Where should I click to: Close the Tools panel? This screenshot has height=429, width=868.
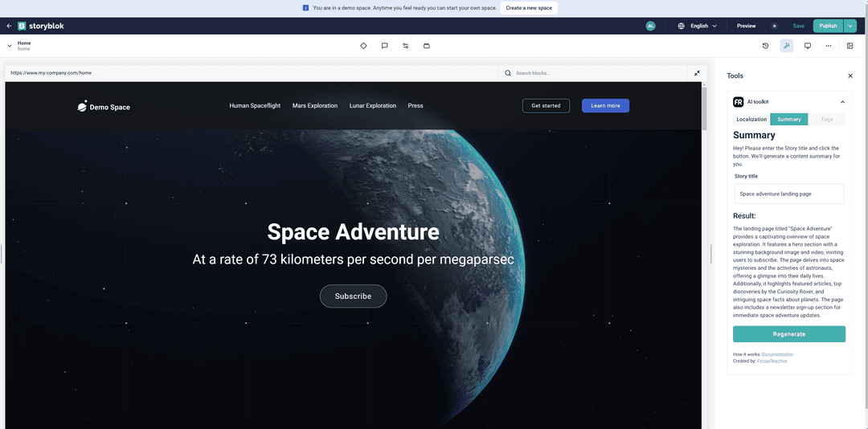pyautogui.click(x=850, y=76)
